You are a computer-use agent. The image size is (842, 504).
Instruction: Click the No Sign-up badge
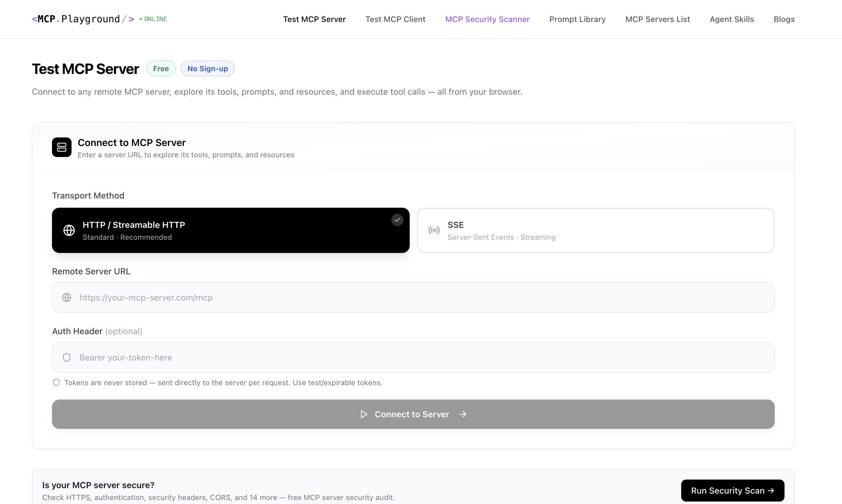coord(208,68)
